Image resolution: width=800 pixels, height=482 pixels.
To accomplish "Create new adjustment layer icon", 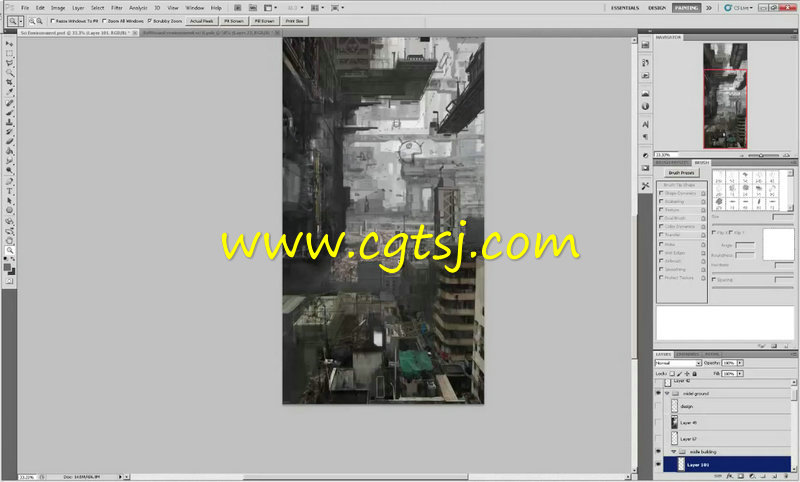I will pyautogui.click(x=752, y=476).
